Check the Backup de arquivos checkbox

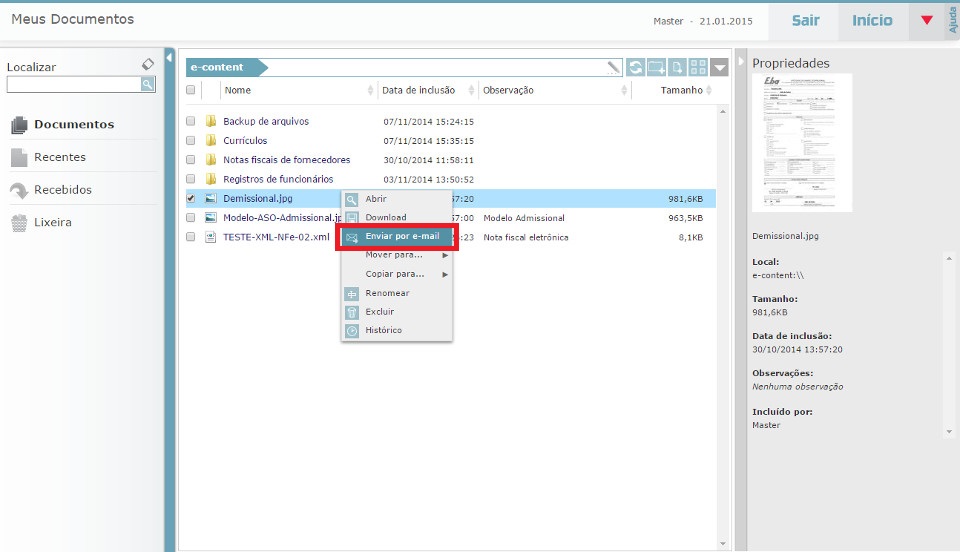[191, 121]
